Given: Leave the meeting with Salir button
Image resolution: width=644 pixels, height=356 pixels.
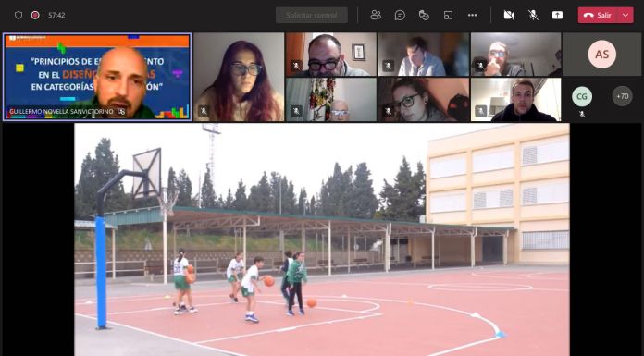Looking at the screenshot, I should (x=598, y=15).
